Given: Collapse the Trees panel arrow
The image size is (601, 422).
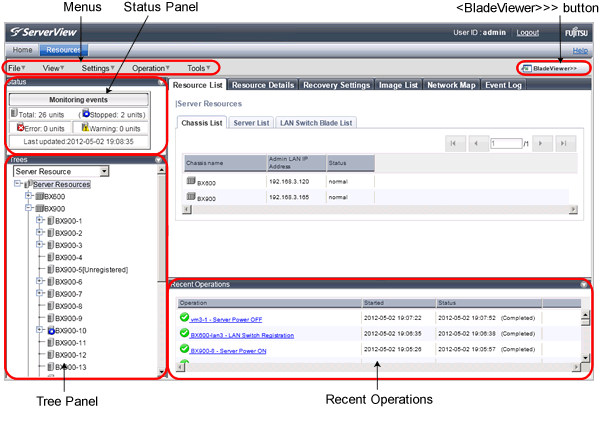Looking at the screenshot, I should pos(158,160).
